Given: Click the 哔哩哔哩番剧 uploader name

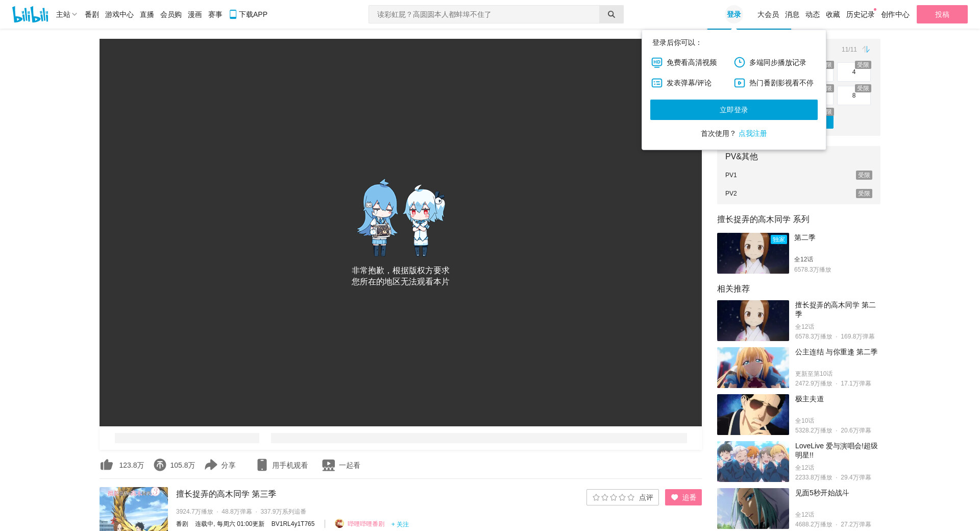Looking at the screenshot, I should point(366,524).
